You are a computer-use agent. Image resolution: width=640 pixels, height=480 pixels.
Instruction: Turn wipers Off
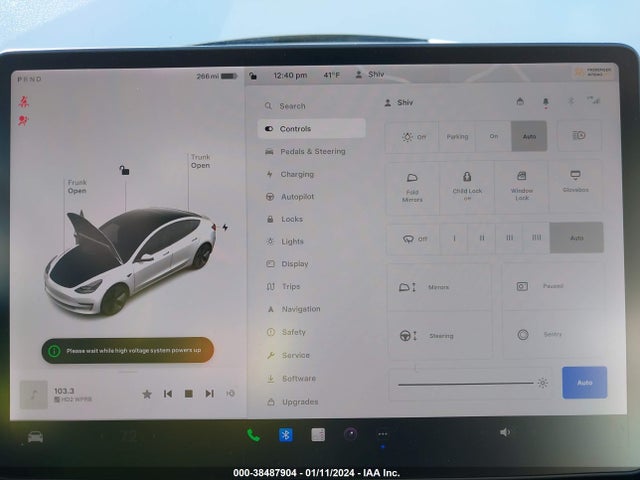[x=414, y=239]
